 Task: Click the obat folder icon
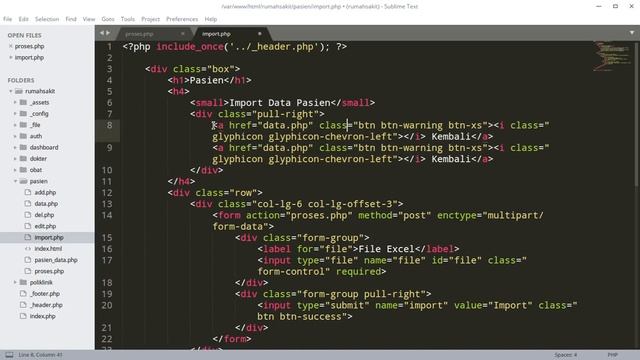[x=23, y=170]
